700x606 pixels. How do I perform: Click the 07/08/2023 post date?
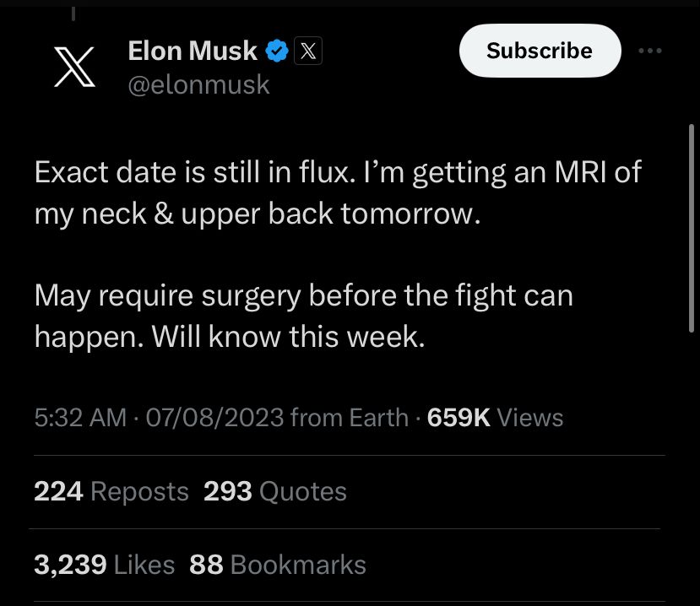pyautogui.click(x=214, y=418)
